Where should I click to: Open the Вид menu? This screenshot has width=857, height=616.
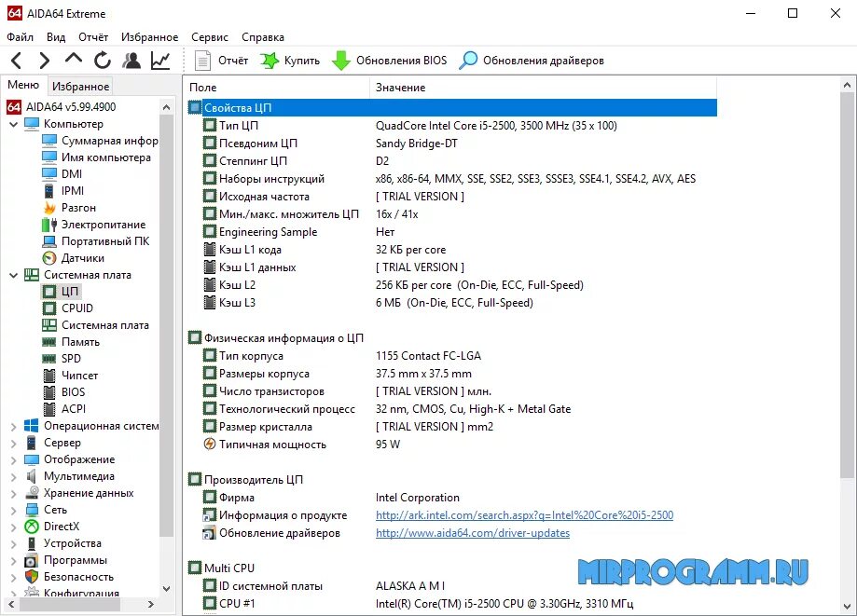[56, 37]
